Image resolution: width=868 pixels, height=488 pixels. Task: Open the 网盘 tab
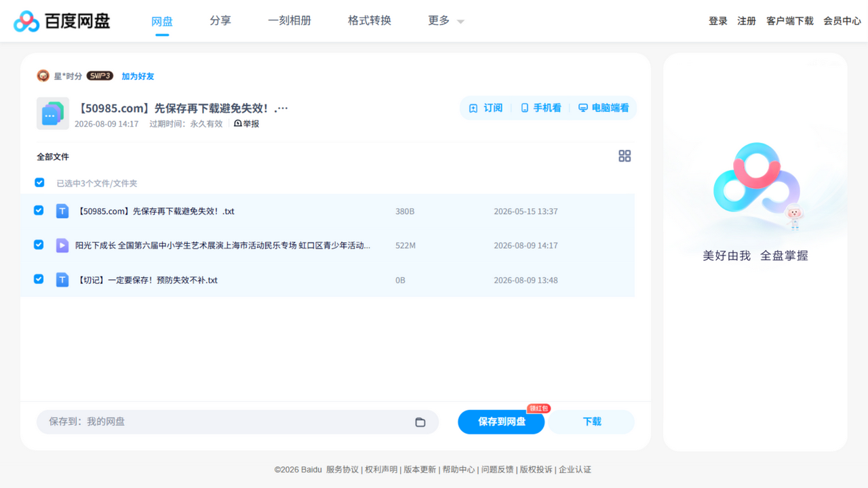pos(162,21)
